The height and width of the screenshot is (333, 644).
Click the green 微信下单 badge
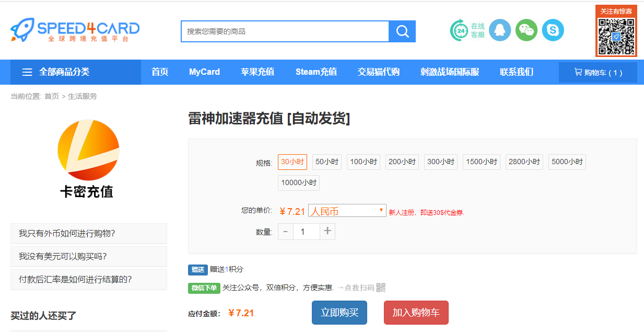(204, 288)
